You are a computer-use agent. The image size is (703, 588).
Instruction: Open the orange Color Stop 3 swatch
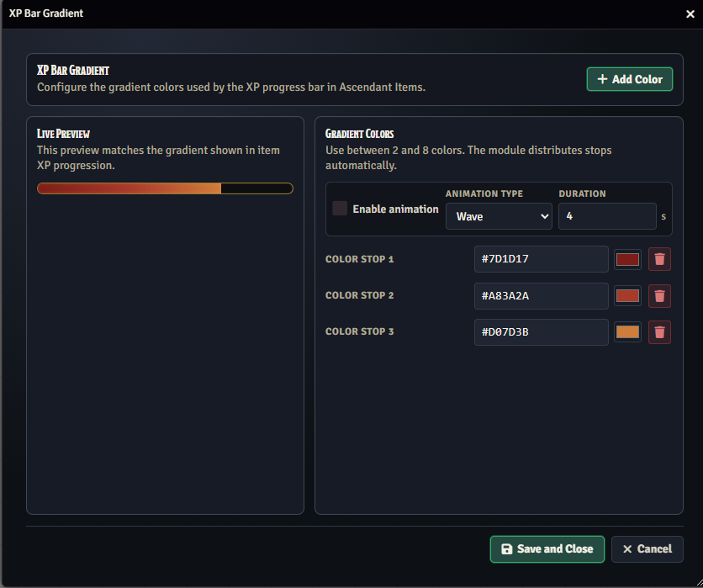tap(627, 332)
